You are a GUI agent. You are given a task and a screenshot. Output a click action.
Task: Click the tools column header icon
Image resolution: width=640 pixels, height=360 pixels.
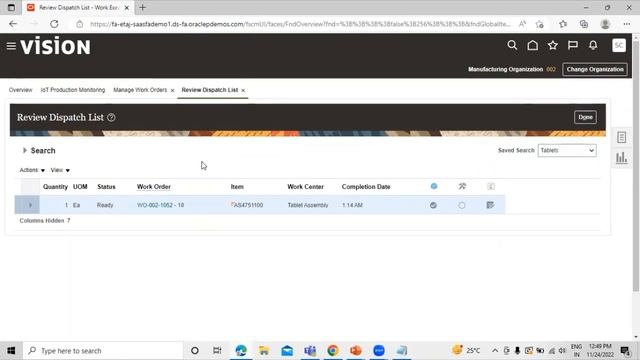(x=462, y=186)
